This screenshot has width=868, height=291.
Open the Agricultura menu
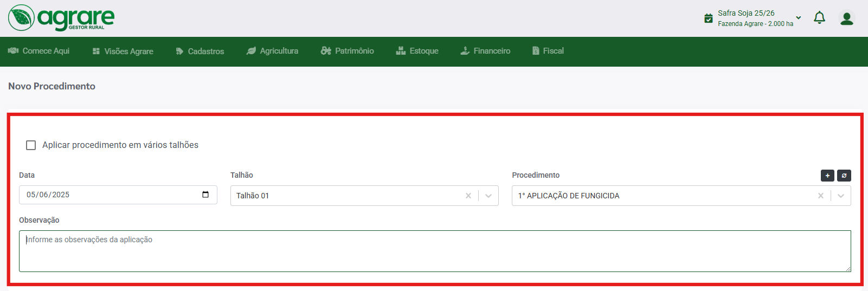point(272,51)
